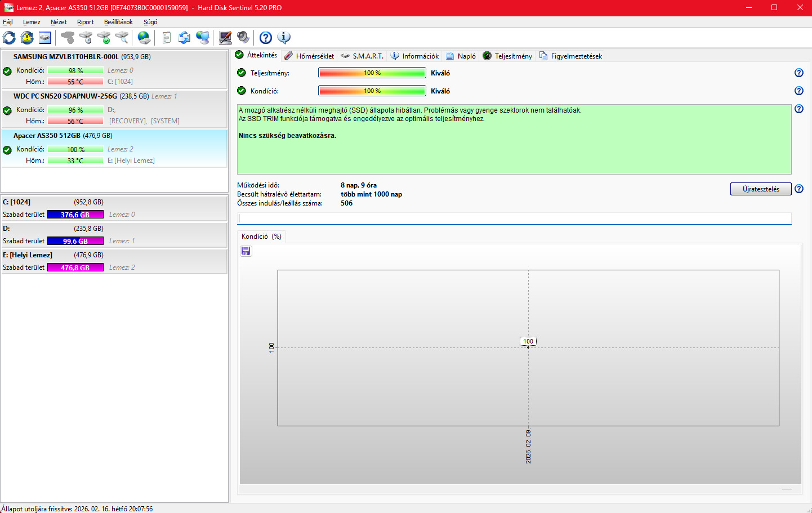Viewport: 812px width, 513px height.
Task: Click the floppy save icon above chart
Action: (x=246, y=251)
